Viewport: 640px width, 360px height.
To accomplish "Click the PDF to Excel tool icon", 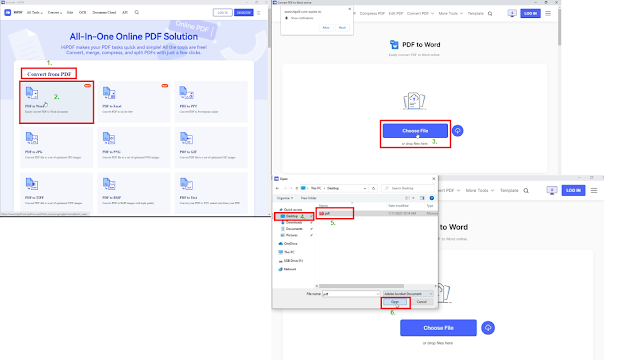I will 109,93.
